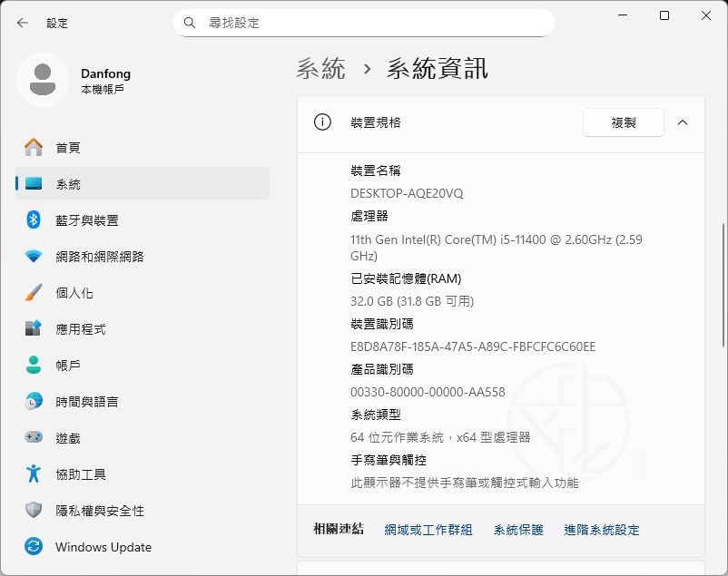The image size is (728, 576).
Task: Click the 產品識別碼 label
Action: (381, 369)
